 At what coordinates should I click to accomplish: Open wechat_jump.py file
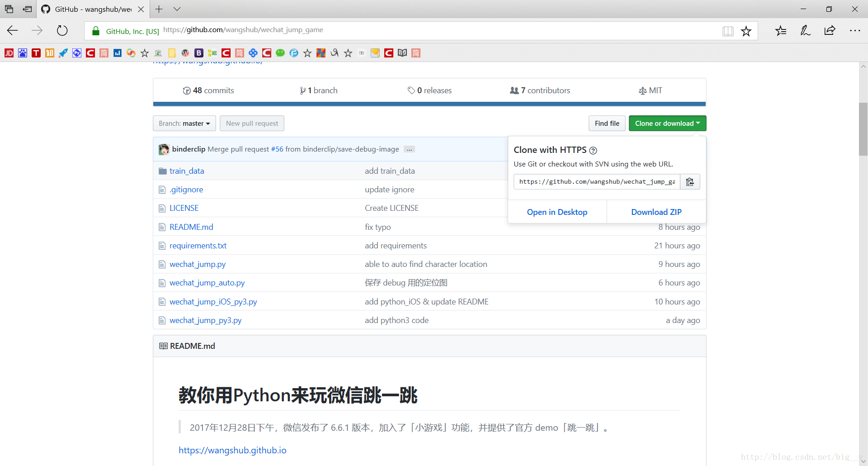click(x=198, y=264)
